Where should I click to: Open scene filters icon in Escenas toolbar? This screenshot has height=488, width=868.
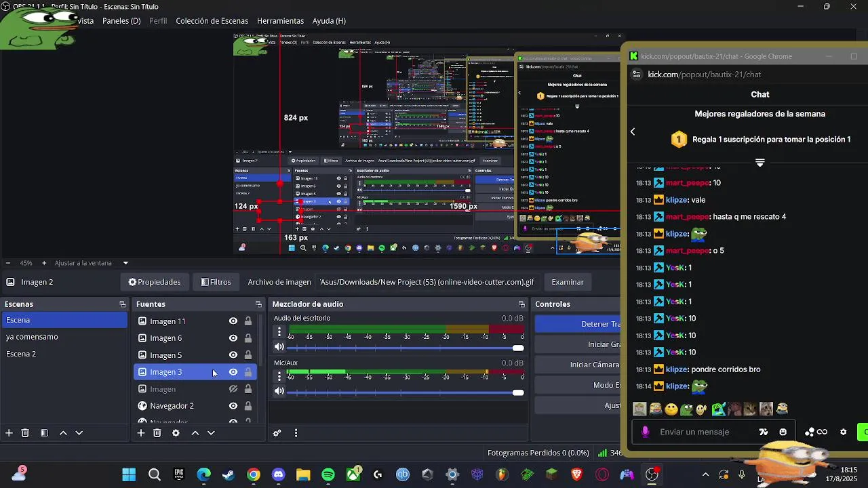tap(44, 433)
